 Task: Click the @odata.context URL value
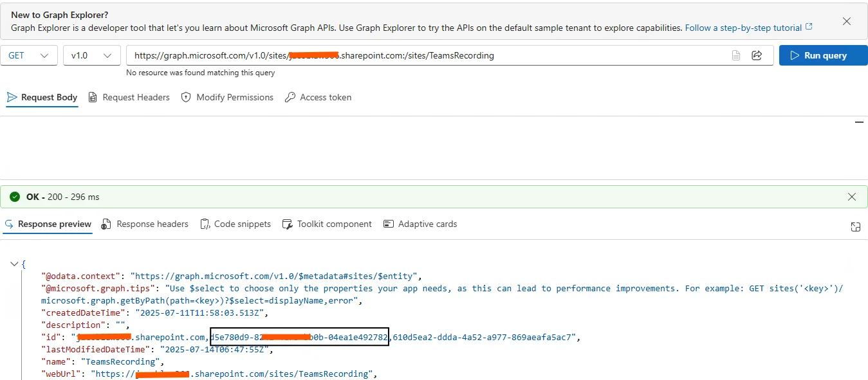275,276
